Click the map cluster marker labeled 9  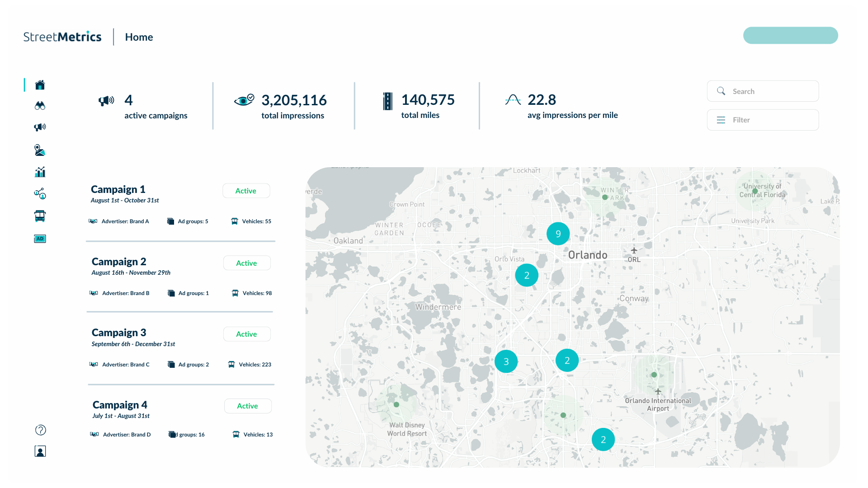[x=558, y=234]
